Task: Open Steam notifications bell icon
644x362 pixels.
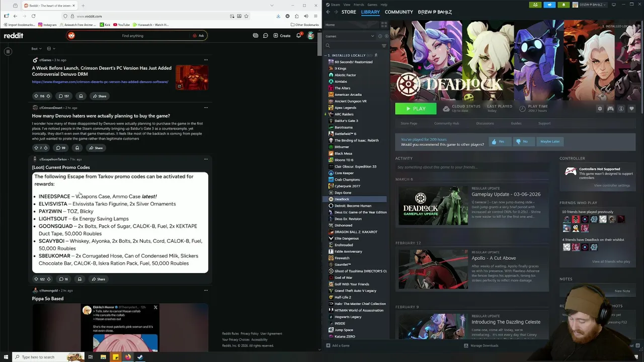Action: [563, 5]
